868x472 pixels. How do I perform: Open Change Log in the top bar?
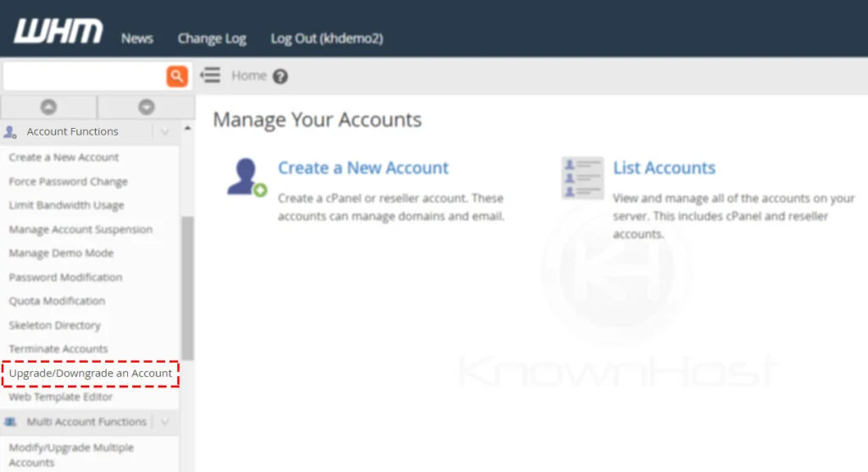click(212, 39)
